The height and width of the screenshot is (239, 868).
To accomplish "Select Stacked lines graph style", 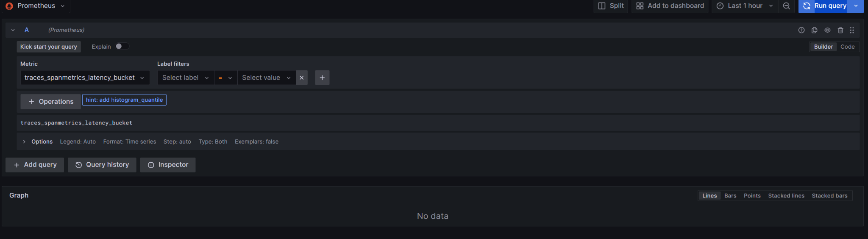I will click(786, 196).
